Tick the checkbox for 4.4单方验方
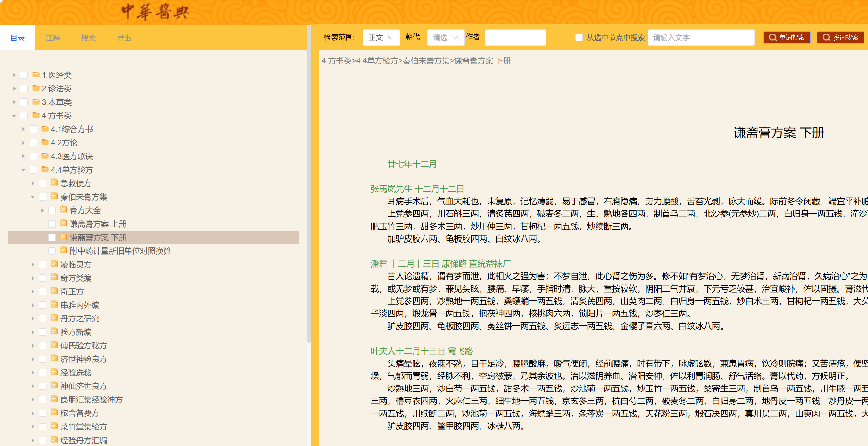The width and height of the screenshot is (868, 446). [x=33, y=170]
